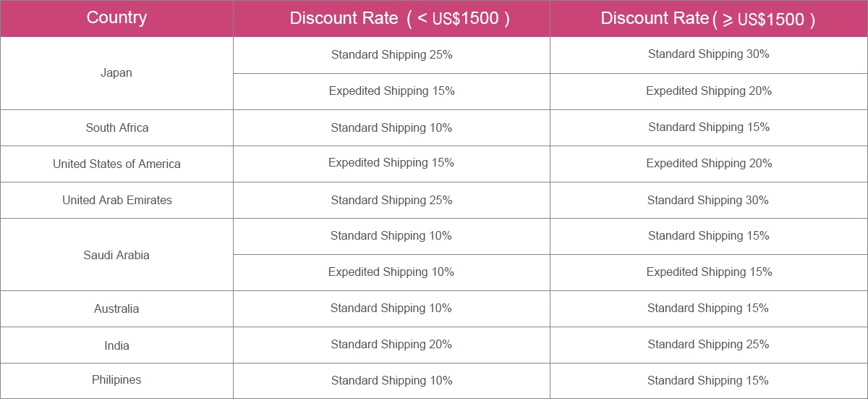868x399 pixels.
Task: Click United States of America cell
Action: point(116,164)
